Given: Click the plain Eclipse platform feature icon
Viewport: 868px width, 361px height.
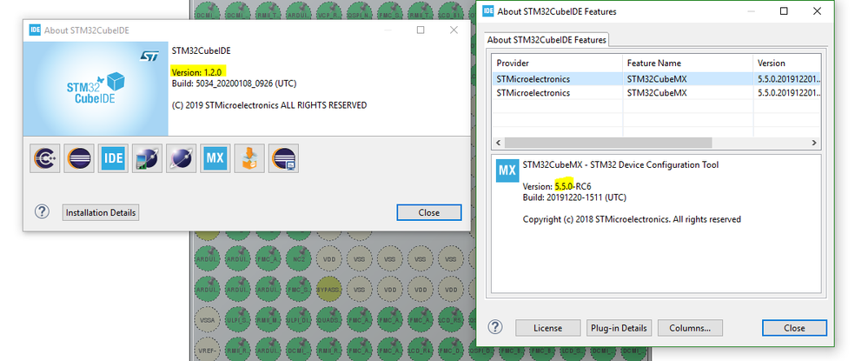Looking at the screenshot, I should coord(79,158).
